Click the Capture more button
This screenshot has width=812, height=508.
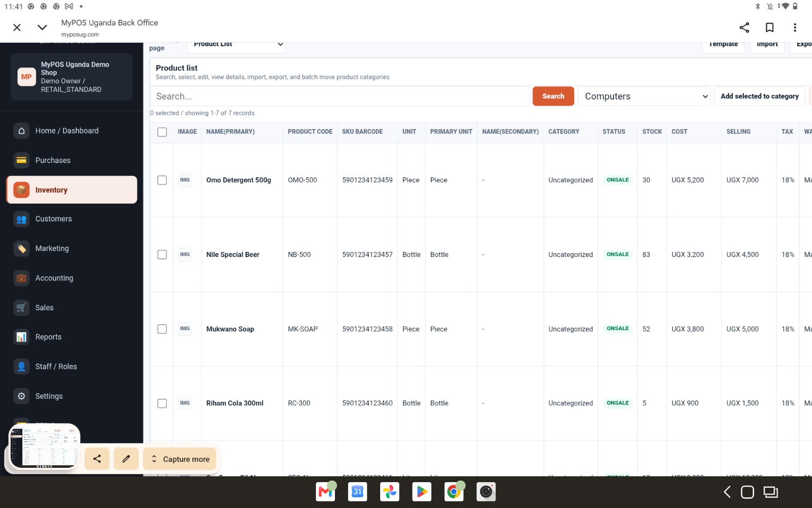coord(180,459)
